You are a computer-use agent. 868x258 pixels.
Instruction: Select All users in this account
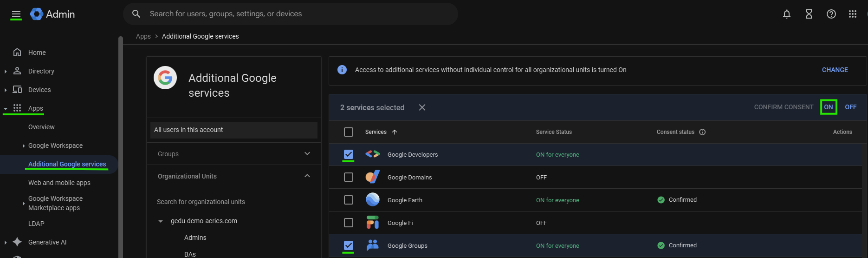234,130
